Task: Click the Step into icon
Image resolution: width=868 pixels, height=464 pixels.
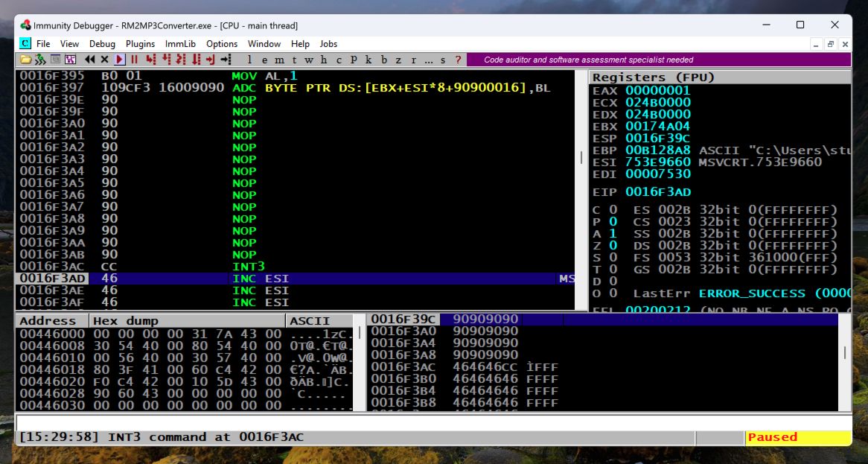Action: click(150, 60)
